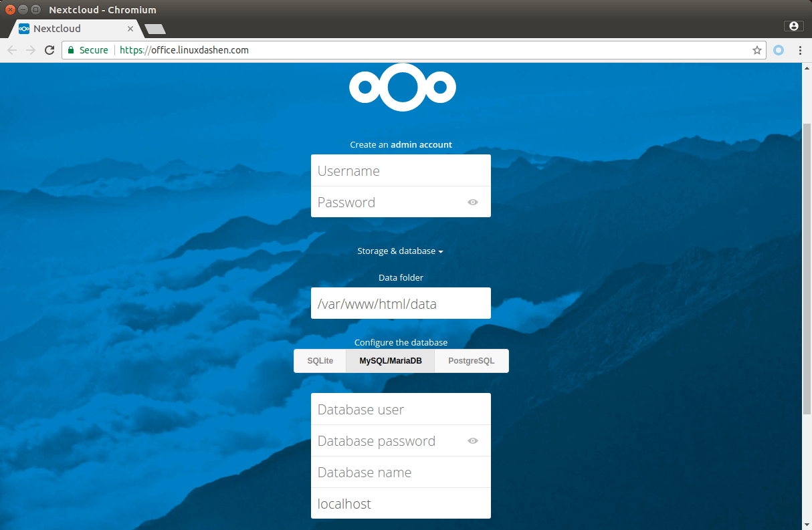Bookmark this page using the star icon
The width and height of the screenshot is (812, 530).
(756, 50)
